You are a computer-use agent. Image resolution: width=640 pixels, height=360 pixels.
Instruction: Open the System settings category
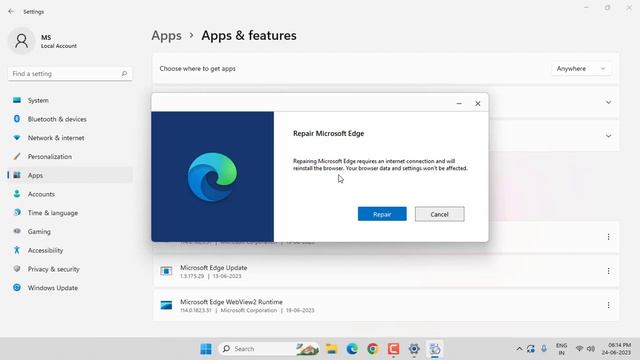(70, 100)
